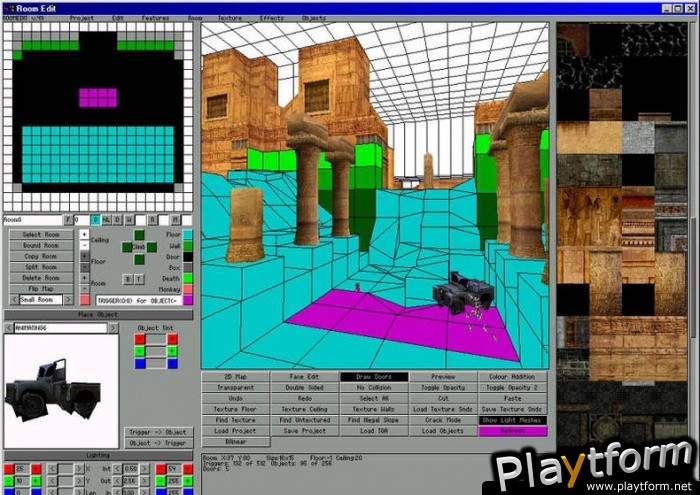Click the blue Object Tint decrease button
The image size is (700, 495).
[139, 364]
